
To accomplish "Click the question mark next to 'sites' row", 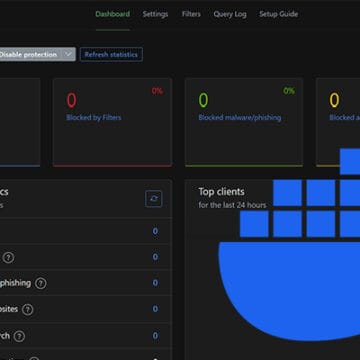I will pos(28,310).
